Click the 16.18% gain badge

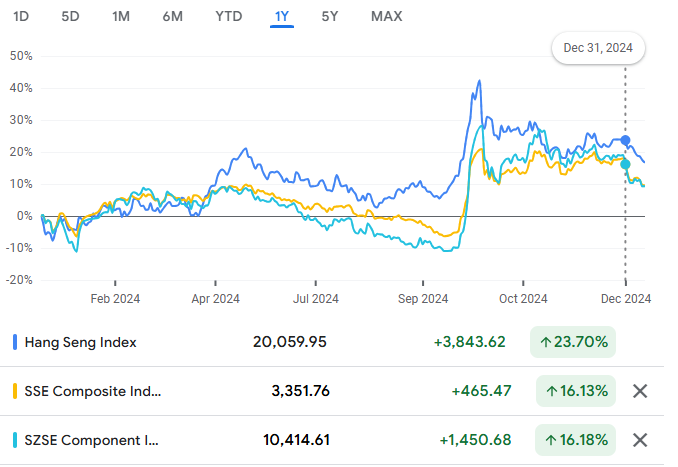coord(573,440)
